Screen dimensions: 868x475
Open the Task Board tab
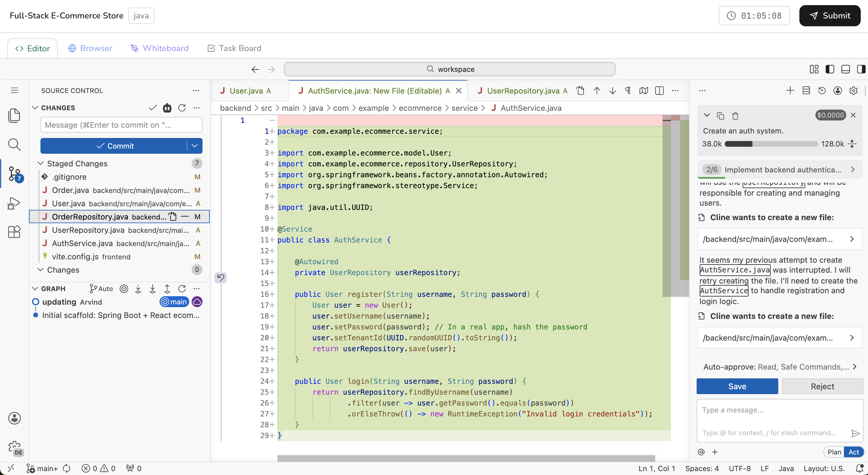tap(234, 48)
